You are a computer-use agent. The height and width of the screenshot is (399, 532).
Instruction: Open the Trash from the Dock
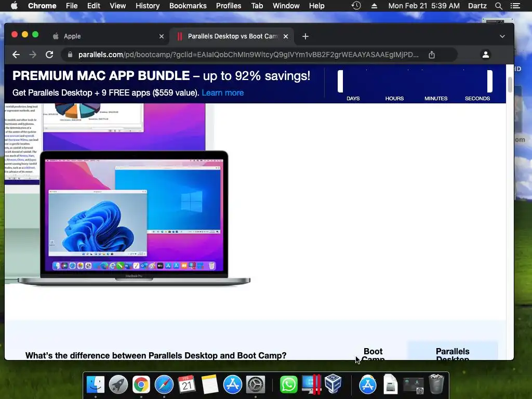tap(436, 384)
